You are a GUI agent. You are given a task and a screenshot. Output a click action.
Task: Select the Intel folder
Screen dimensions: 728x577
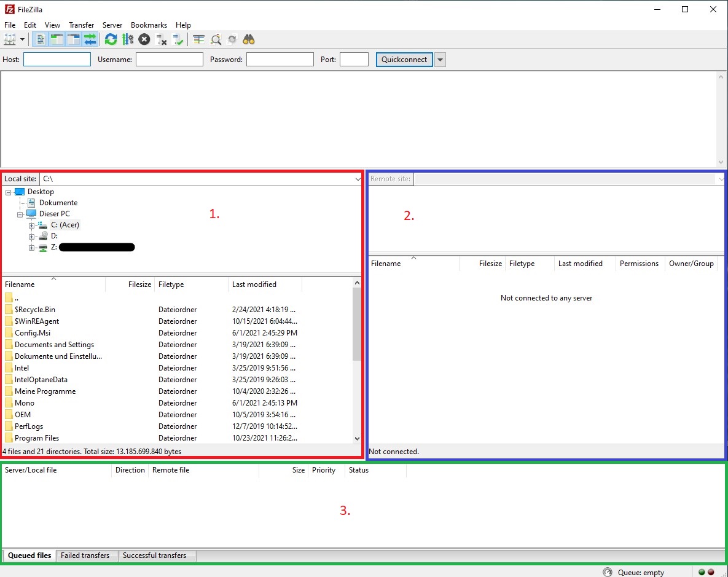[x=22, y=367]
